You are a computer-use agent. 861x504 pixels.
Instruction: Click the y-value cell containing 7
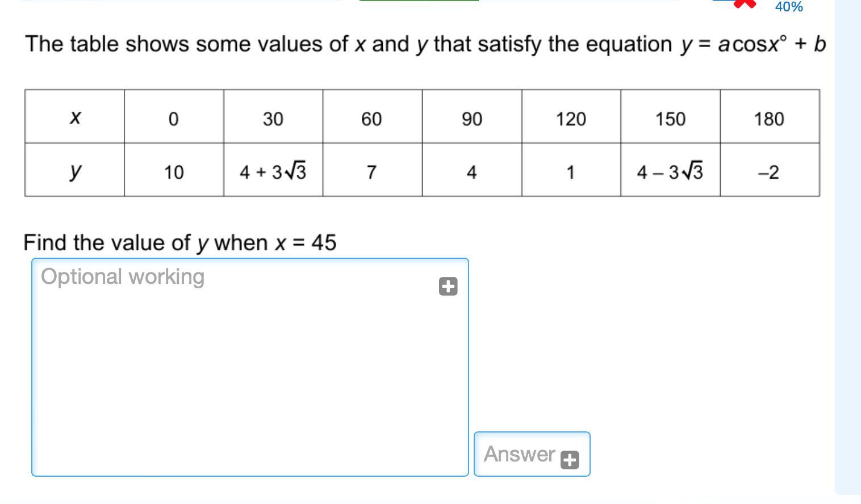373,170
